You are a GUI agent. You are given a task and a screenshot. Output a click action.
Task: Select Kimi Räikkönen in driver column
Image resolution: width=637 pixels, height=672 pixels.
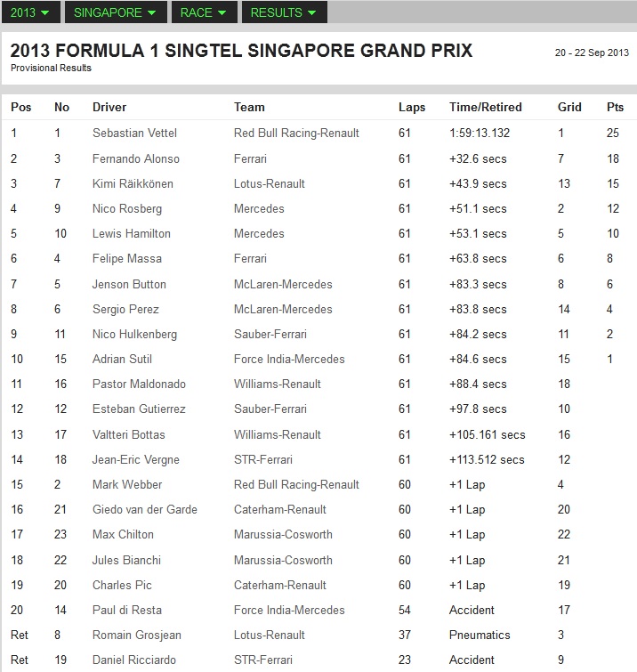(x=133, y=183)
